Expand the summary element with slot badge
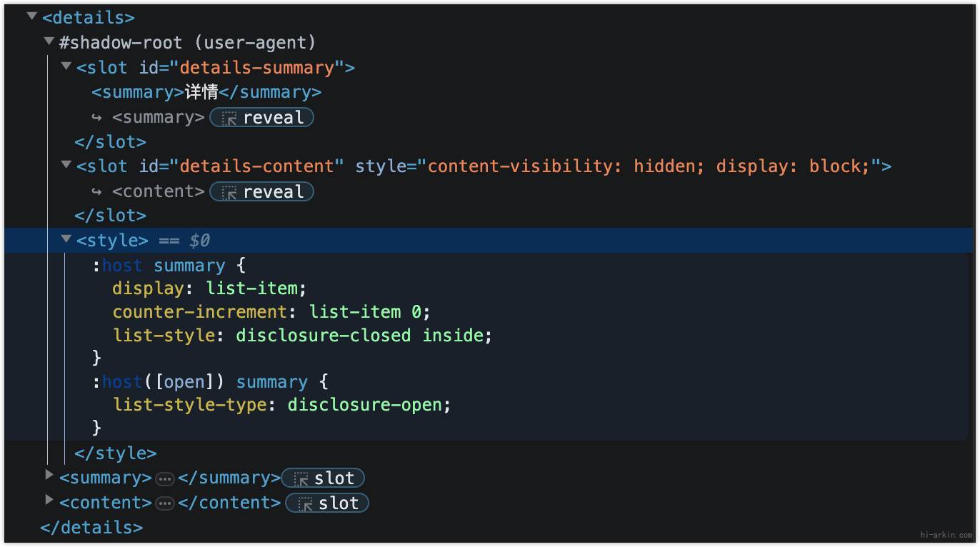The height and width of the screenshot is (547, 980). (49, 475)
